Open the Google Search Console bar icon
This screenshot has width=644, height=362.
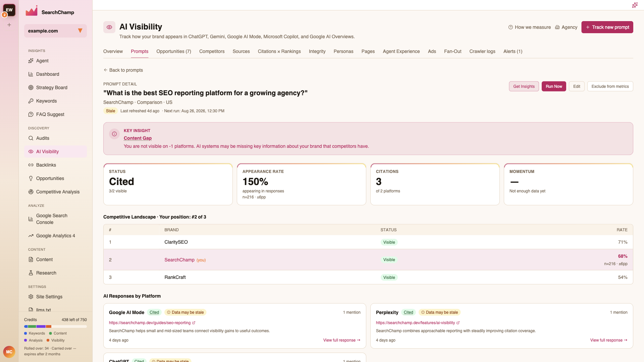pos(31,219)
